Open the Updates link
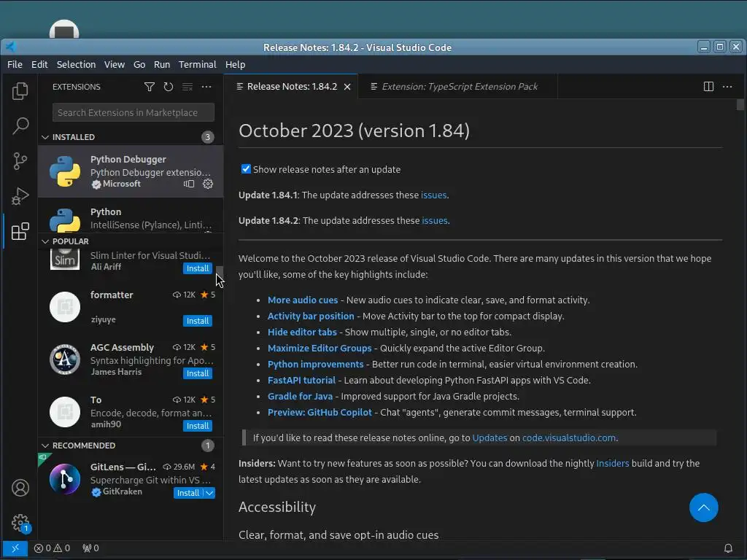Viewport: 747px width, 560px height. tap(489, 438)
